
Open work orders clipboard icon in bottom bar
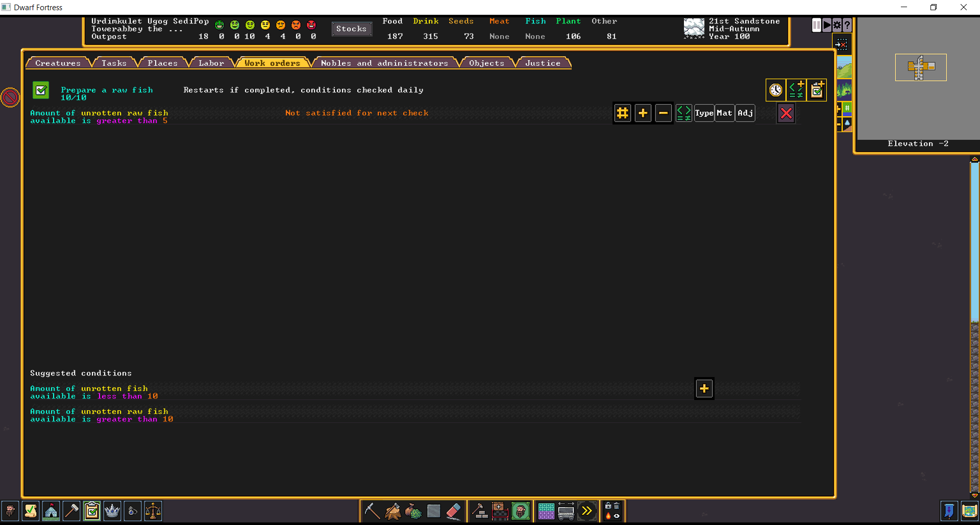click(92, 511)
